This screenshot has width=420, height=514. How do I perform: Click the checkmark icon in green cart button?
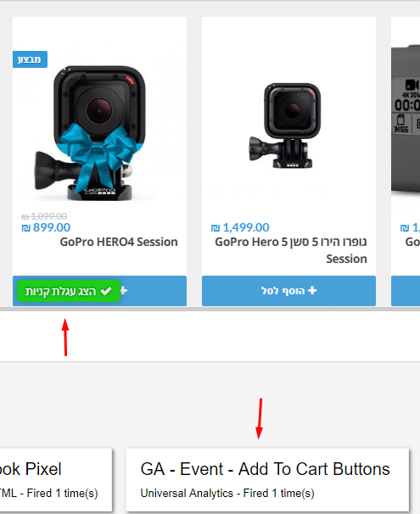pos(106,291)
